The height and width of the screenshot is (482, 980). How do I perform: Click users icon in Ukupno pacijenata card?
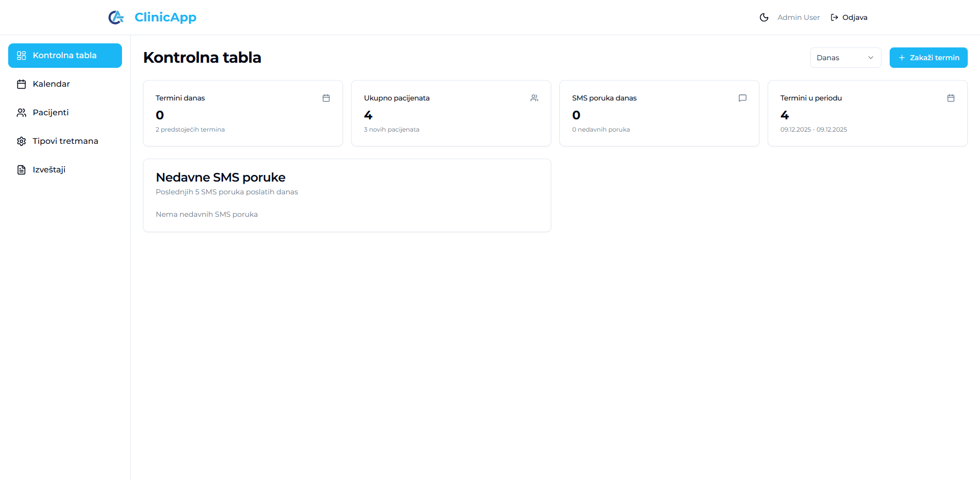(534, 98)
